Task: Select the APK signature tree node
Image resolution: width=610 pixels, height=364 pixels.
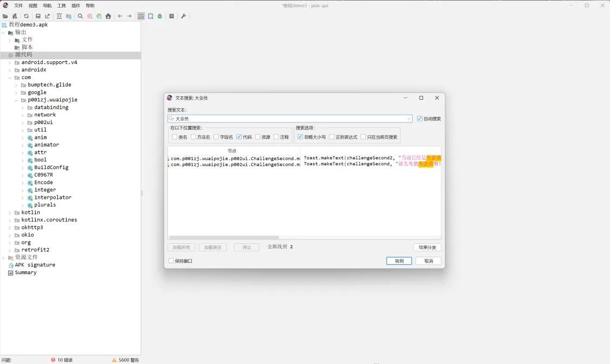Action: [x=35, y=265]
